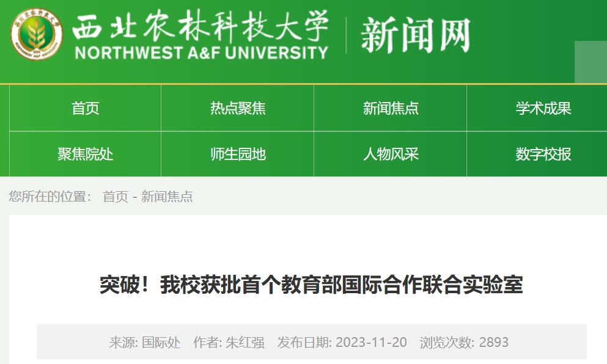Click the source text 来源: 国际处
This screenshot has height=364, width=607.
(145, 342)
